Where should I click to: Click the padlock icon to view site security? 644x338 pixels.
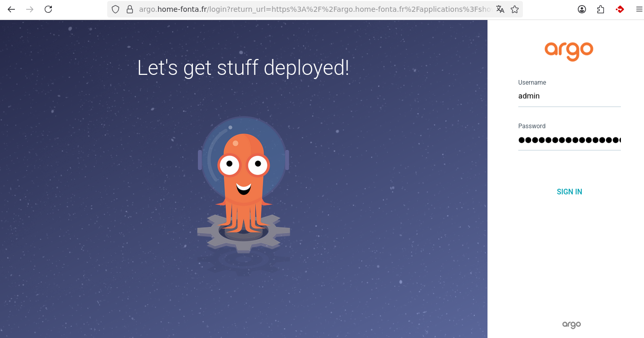click(129, 9)
